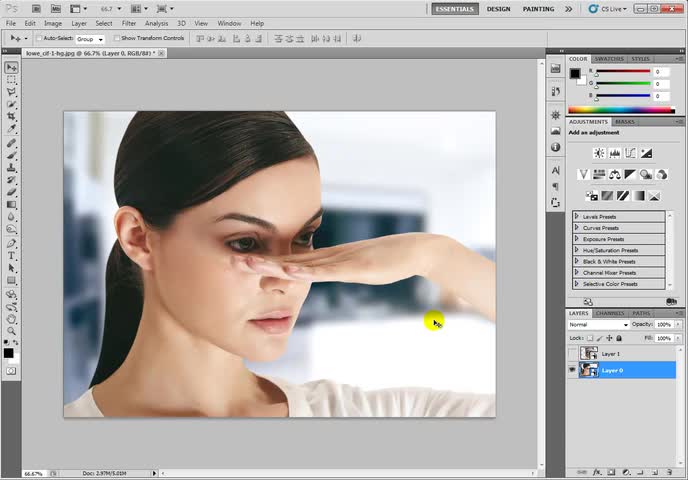Select the Zoom tool in the toolbox

click(12, 331)
